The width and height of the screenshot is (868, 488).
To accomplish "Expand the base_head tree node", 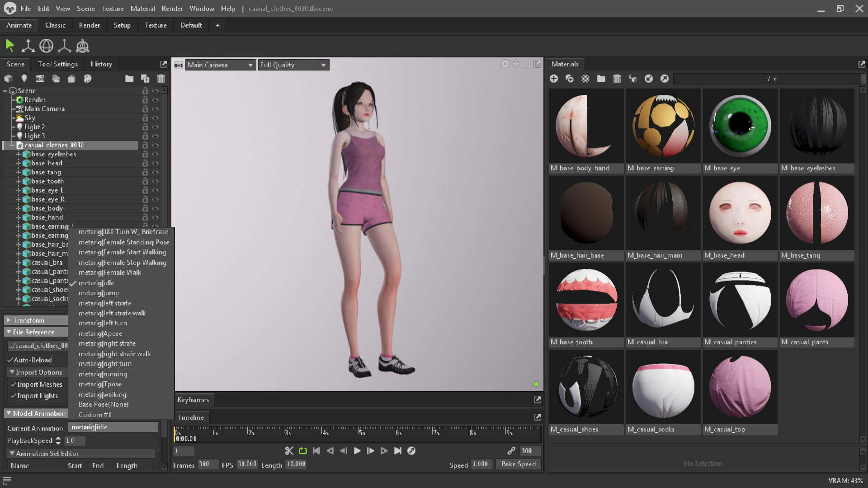I will tap(19, 163).
